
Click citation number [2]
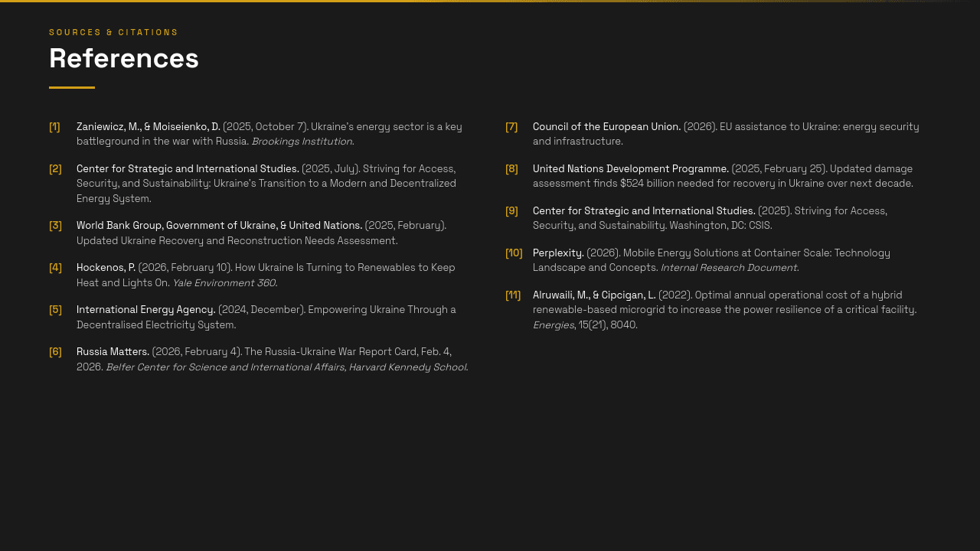click(x=55, y=169)
